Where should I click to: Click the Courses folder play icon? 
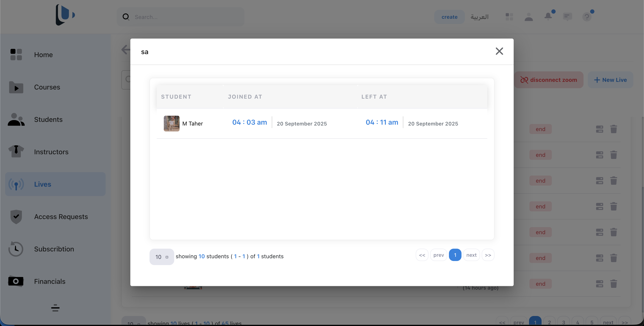(16, 87)
